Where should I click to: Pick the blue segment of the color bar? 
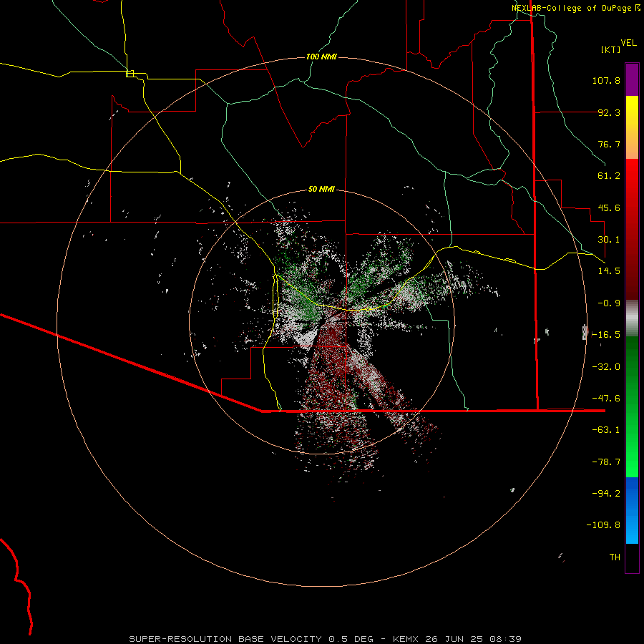632,510
